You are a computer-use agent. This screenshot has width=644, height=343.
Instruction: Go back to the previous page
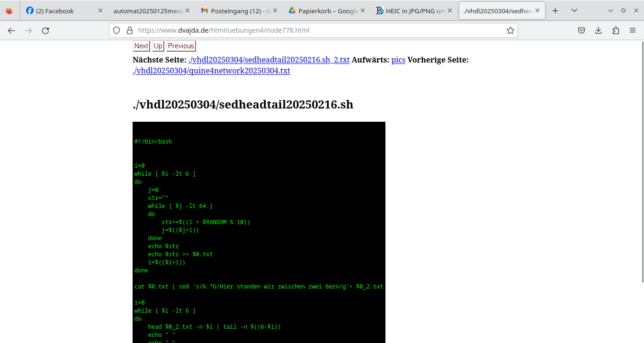coord(11,30)
